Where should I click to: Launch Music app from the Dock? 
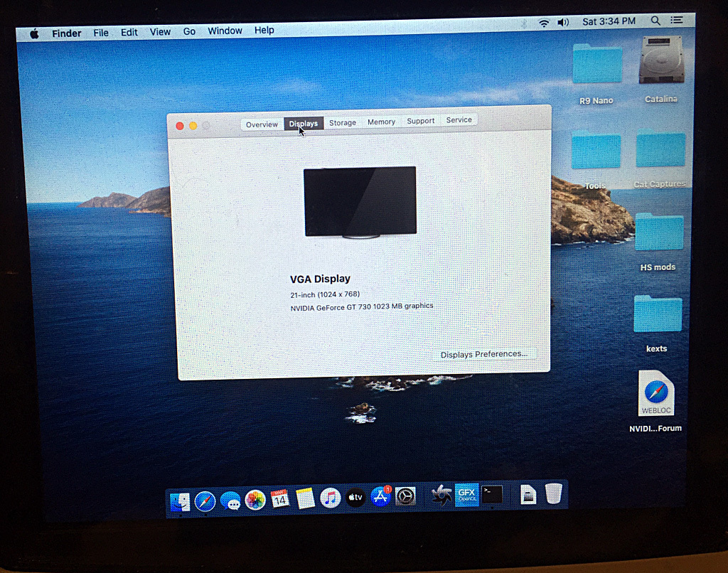[x=330, y=498]
